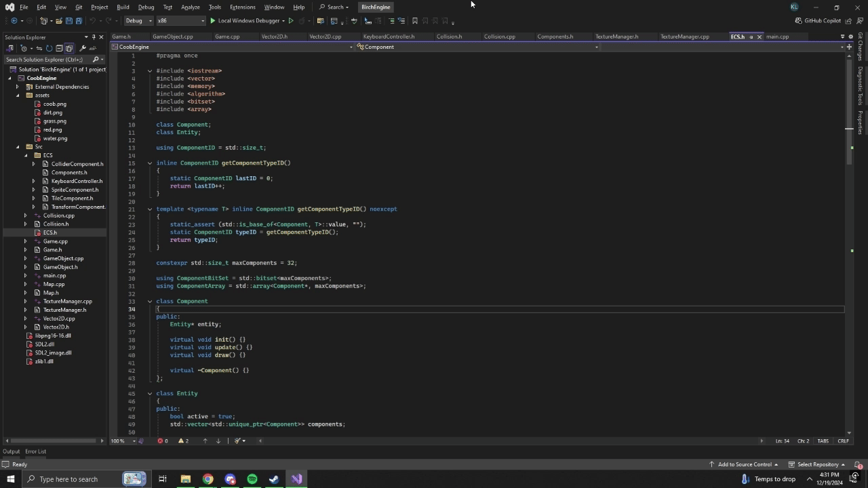Switch to the TextureManager.cpp tab
The width and height of the screenshot is (868, 488).
pyautogui.click(x=684, y=37)
